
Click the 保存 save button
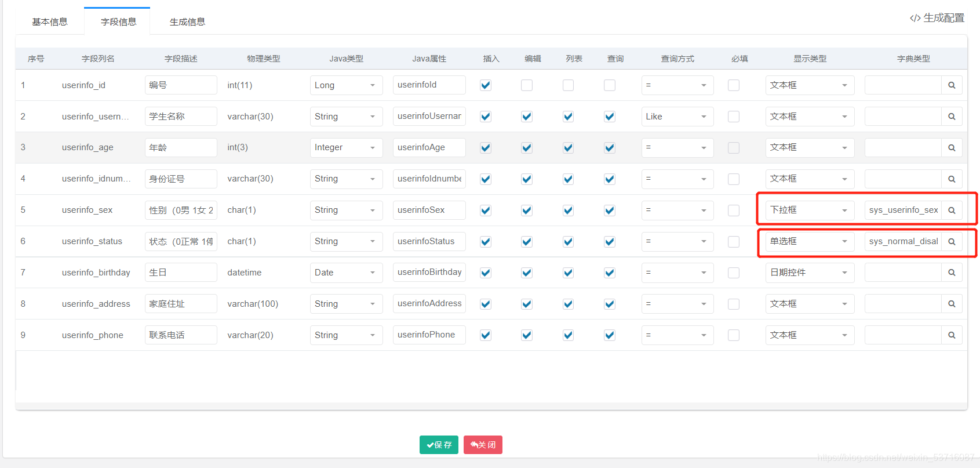tap(439, 445)
